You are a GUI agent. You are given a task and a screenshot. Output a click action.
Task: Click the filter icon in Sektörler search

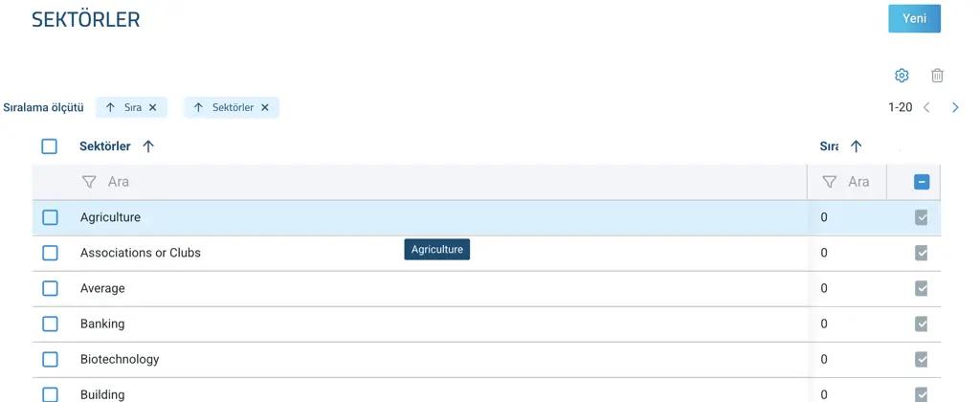click(89, 182)
